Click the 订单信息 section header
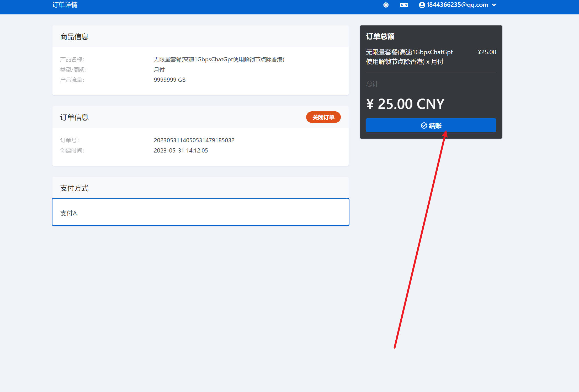The height and width of the screenshot is (392, 579). (x=74, y=117)
